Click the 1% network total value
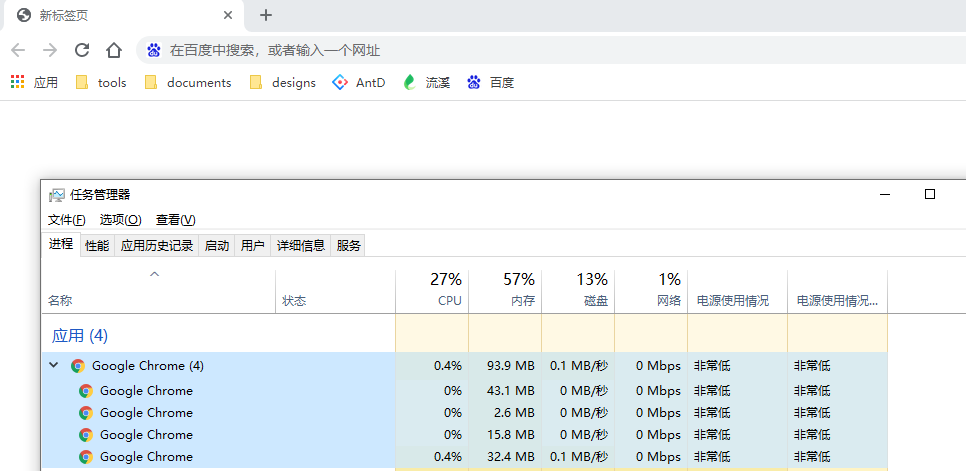Screen dimensions: 966x471 [x=670, y=280]
